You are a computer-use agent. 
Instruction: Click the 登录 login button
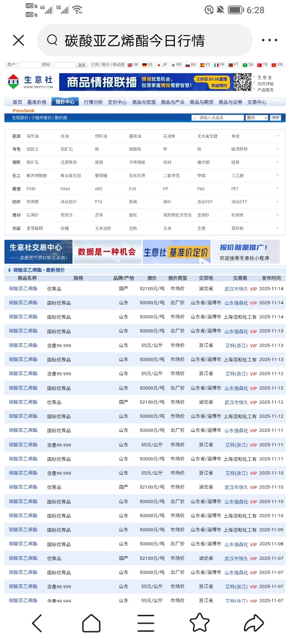pyautogui.click(x=82, y=65)
